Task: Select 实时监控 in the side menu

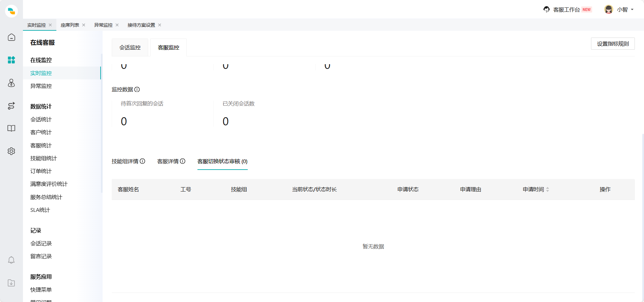Action: point(62,73)
